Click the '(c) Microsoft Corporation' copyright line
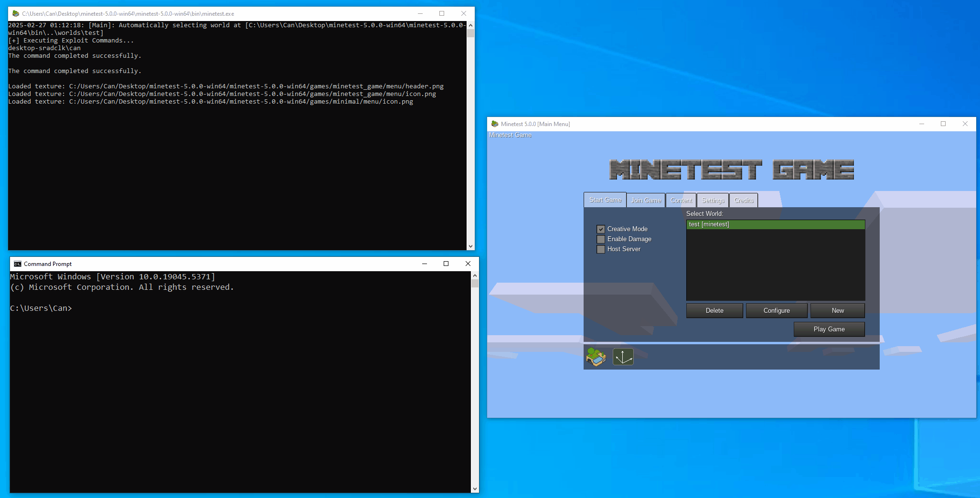 pos(122,287)
